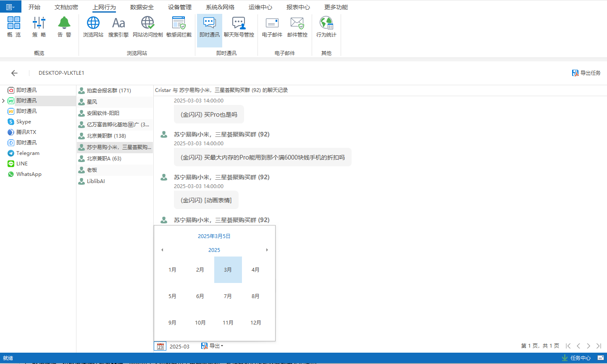Click the calendar icon beside 2025-03
The image size is (607, 364).
click(x=160, y=346)
